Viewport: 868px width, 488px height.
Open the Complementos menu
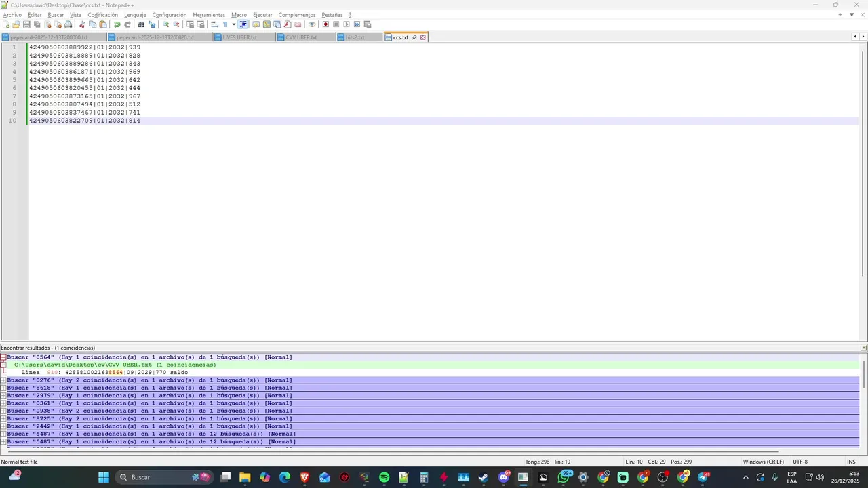pos(296,15)
